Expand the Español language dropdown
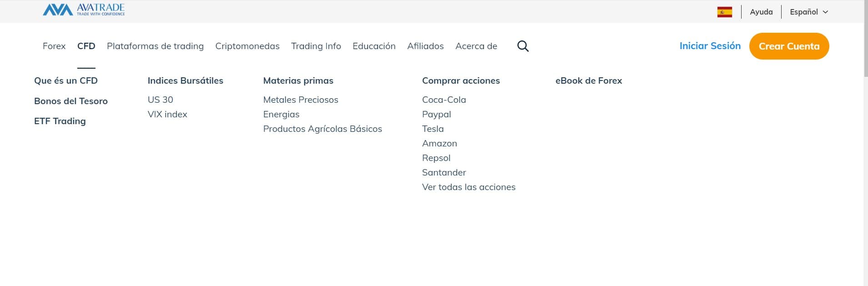 point(808,12)
